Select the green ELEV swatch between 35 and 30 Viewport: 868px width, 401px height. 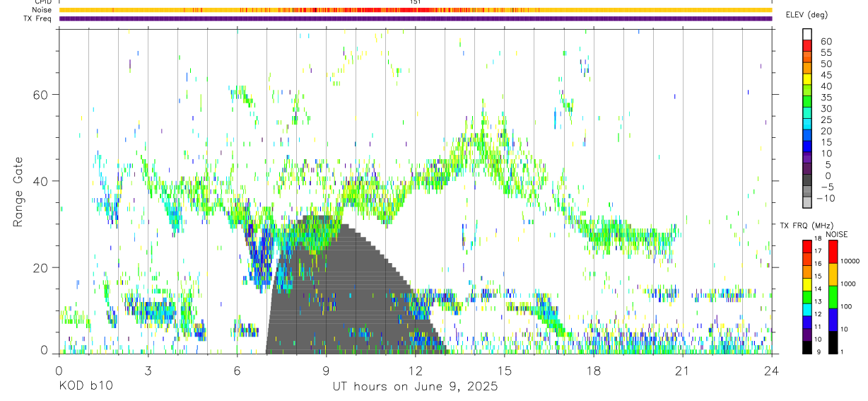[x=807, y=103]
